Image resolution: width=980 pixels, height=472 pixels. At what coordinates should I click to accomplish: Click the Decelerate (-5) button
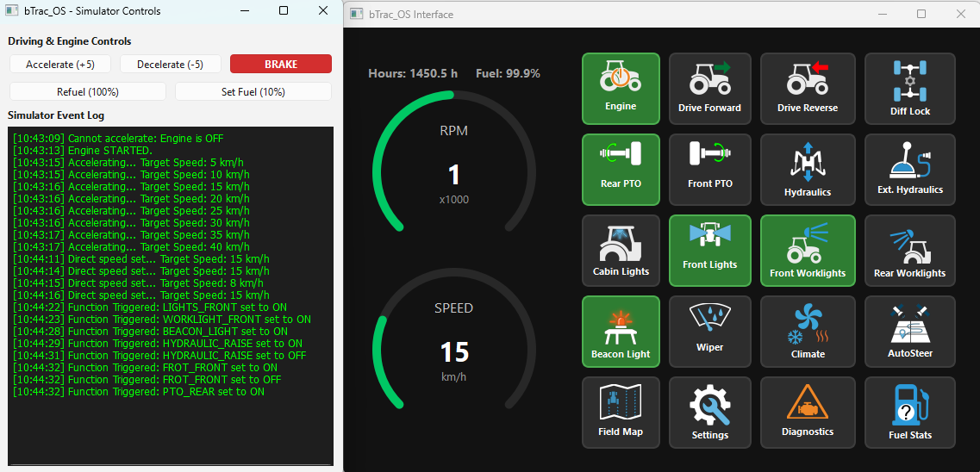pyautogui.click(x=170, y=65)
